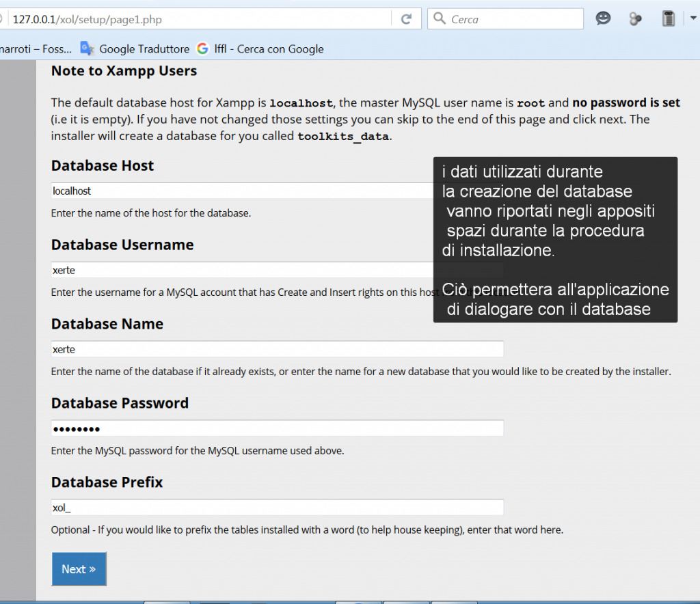This screenshot has height=604, width=700.
Task: Open the lffl - Cerca con Google bookmark
Action: coord(260,49)
